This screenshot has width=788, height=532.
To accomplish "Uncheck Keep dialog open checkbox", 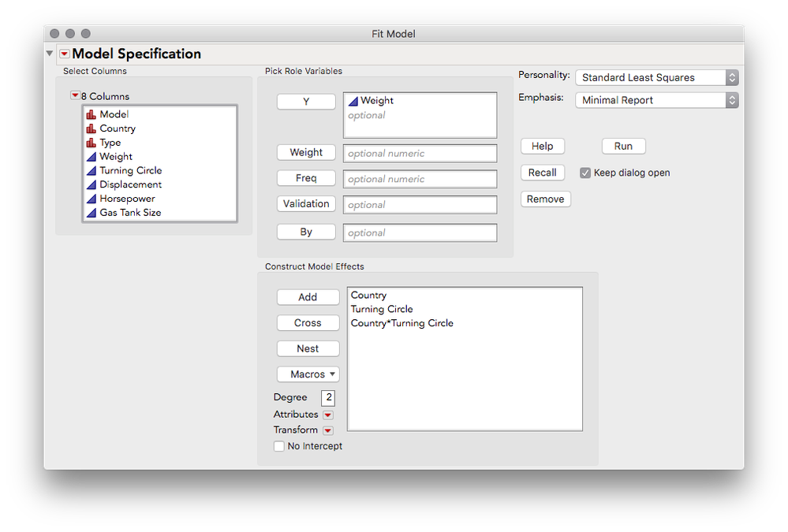I will tap(585, 173).
